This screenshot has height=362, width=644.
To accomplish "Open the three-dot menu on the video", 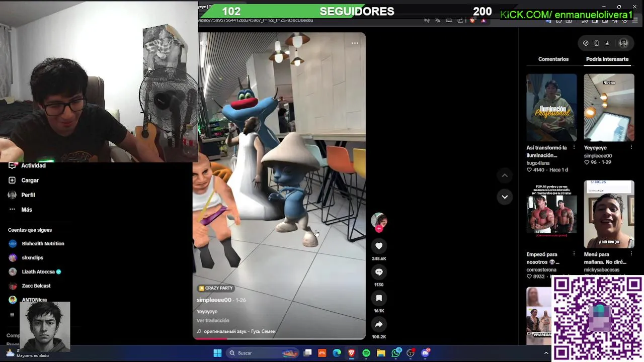I will tap(355, 43).
